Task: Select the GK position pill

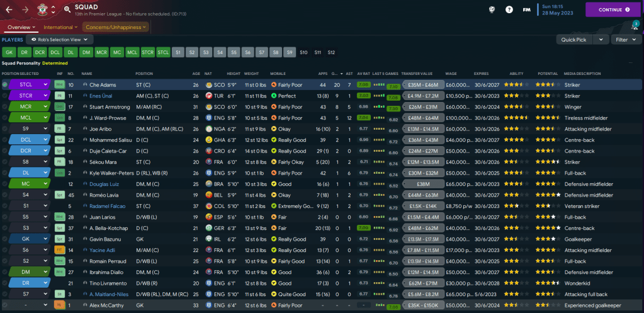Action: pos(9,52)
